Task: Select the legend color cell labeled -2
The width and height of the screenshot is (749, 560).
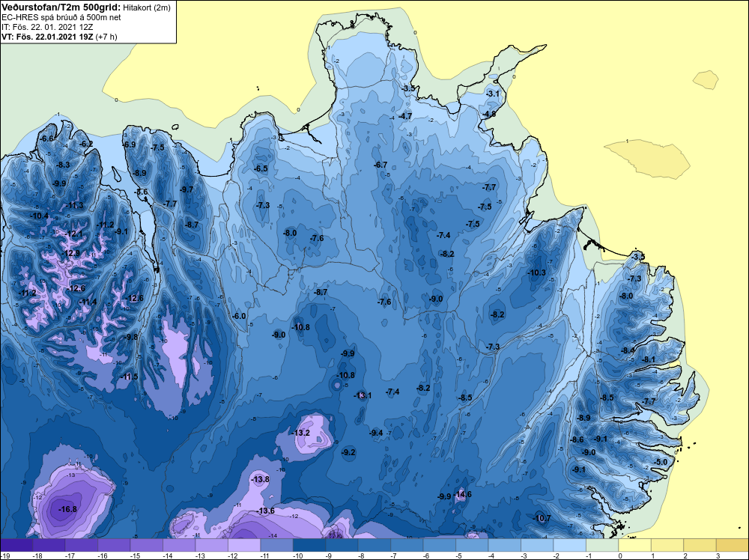Action: 570,545
